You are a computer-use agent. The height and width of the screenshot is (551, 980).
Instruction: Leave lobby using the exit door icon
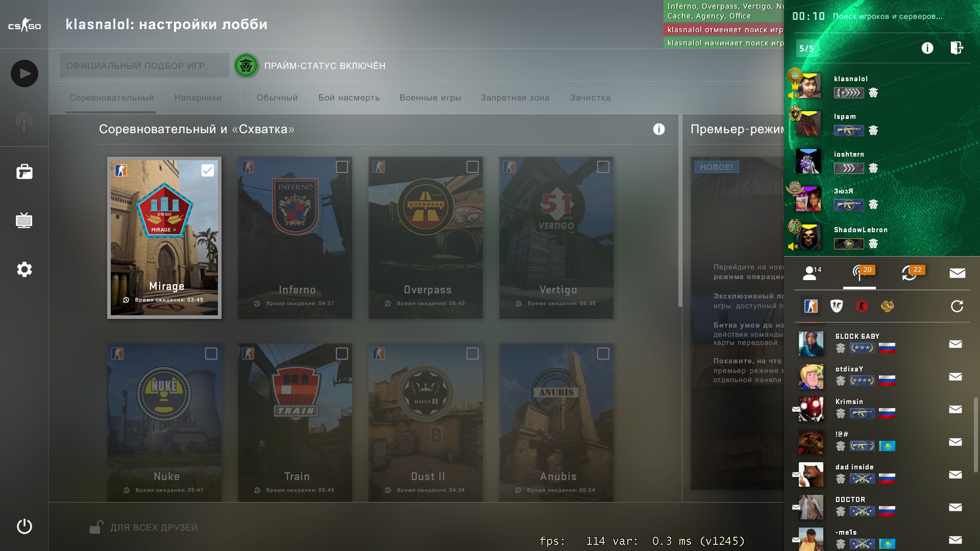[957, 48]
